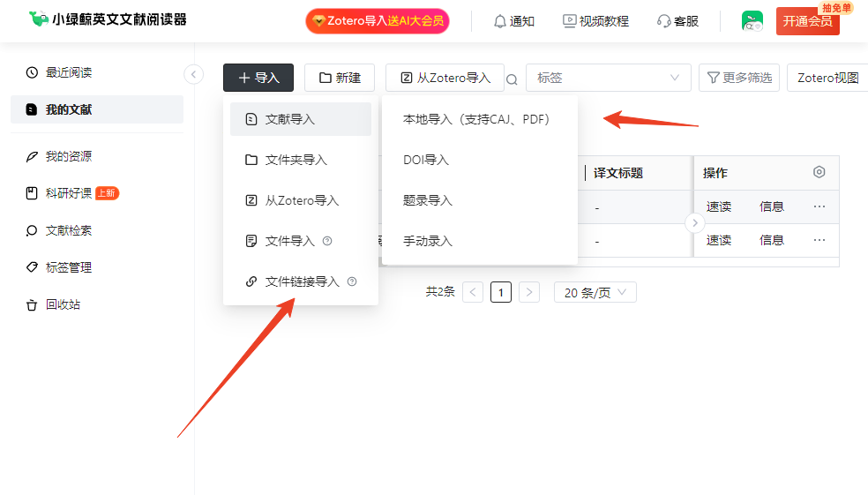Click the table scroll-right round arrow
The image size is (868, 495).
click(695, 223)
